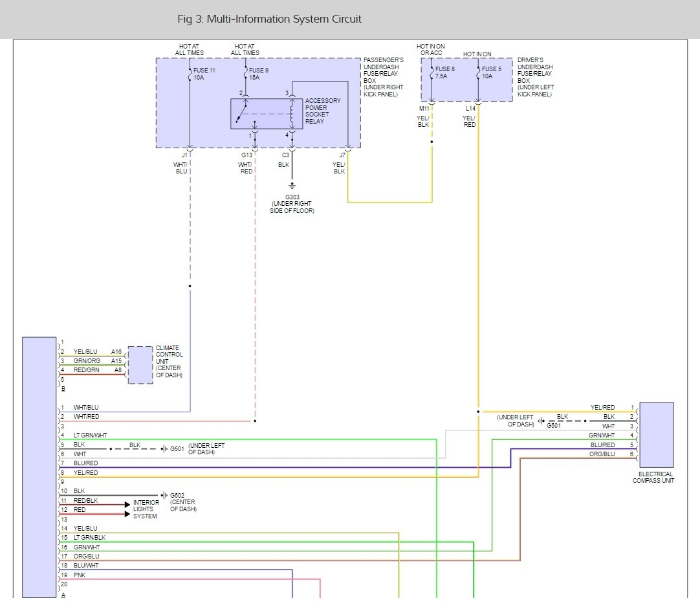Click the Fuse 9 15A symbol
Screen dimensions: 700x607
coord(246,74)
